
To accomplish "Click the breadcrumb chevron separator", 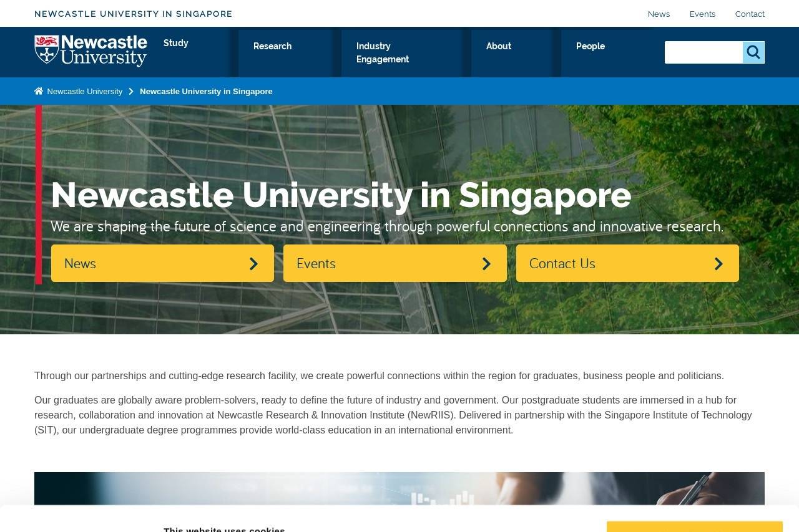I will click(x=131, y=92).
